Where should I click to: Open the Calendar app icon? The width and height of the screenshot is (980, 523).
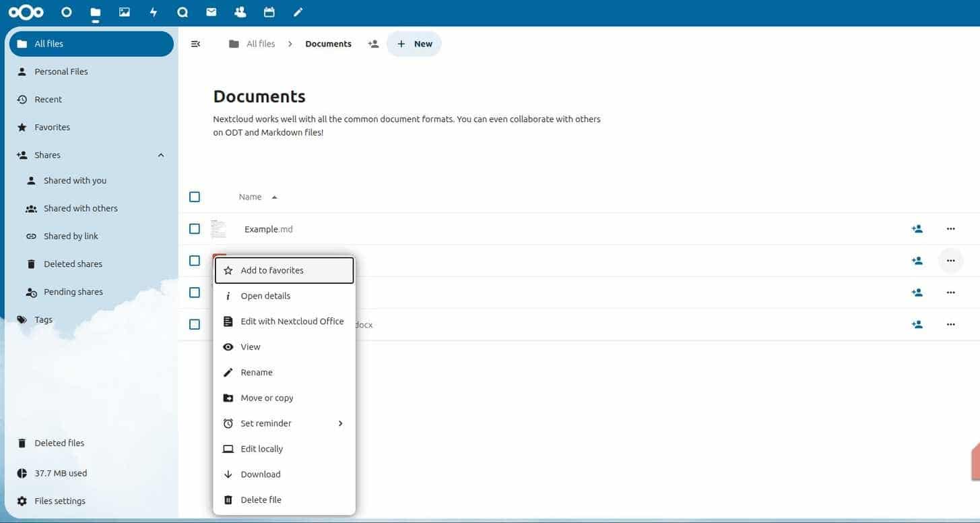point(269,12)
